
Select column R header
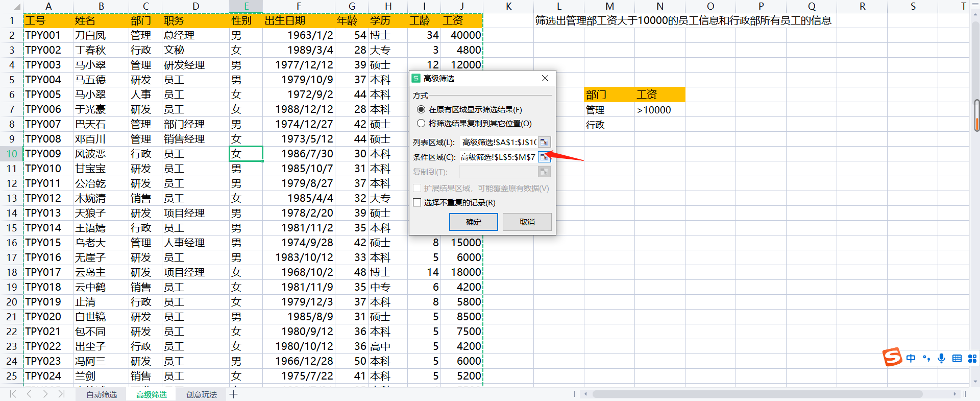pyautogui.click(x=862, y=7)
